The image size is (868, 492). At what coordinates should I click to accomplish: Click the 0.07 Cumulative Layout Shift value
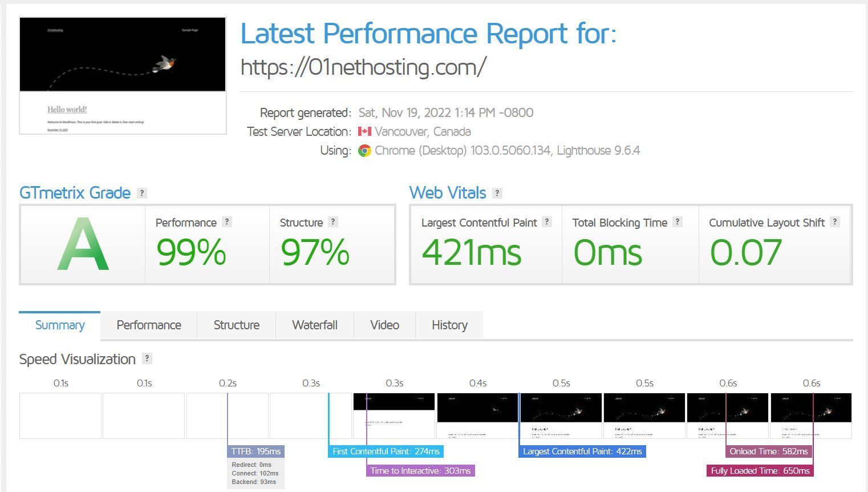coord(746,253)
